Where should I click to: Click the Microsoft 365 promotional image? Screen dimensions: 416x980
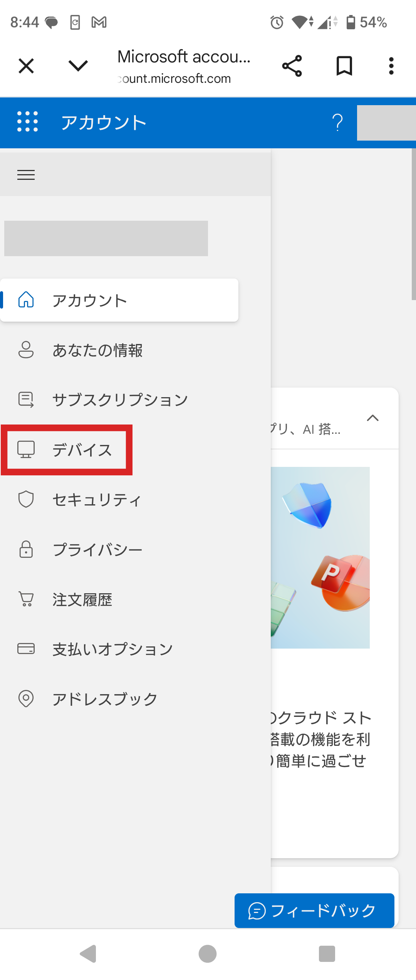pos(320,557)
